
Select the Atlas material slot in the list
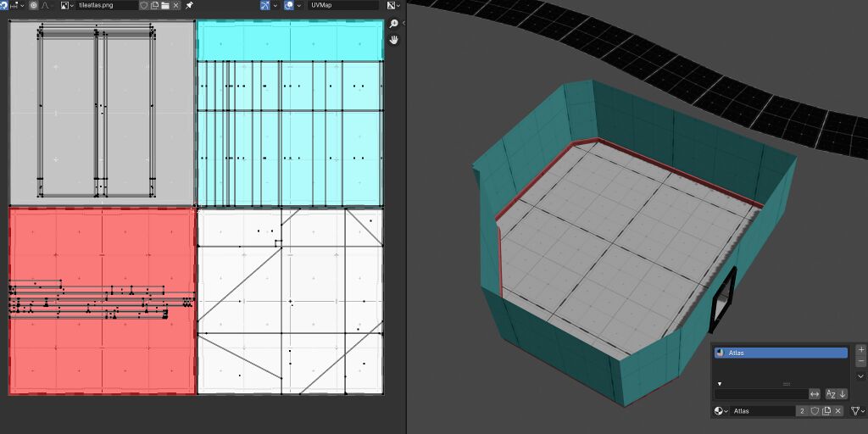point(781,353)
